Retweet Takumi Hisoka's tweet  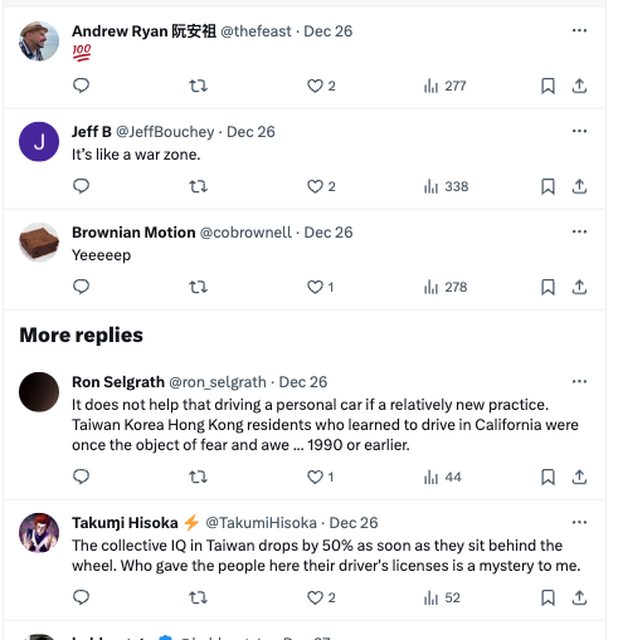pos(198,598)
